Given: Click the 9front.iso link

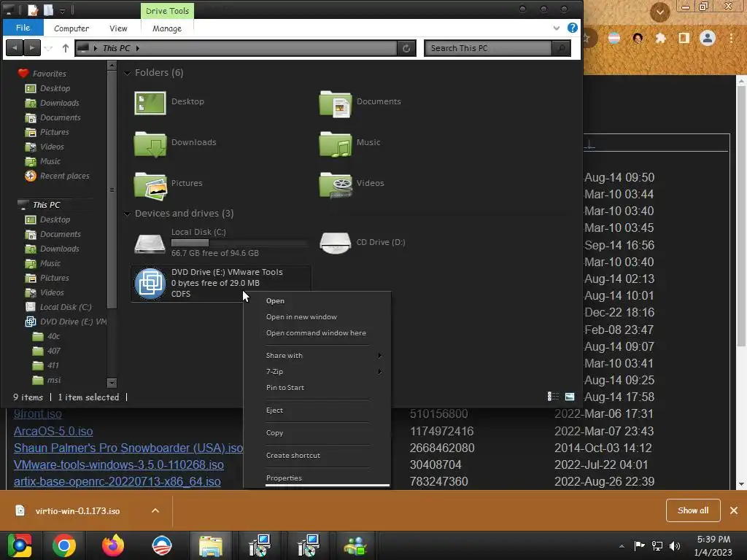Looking at the screenshot, I should (38, 414).
